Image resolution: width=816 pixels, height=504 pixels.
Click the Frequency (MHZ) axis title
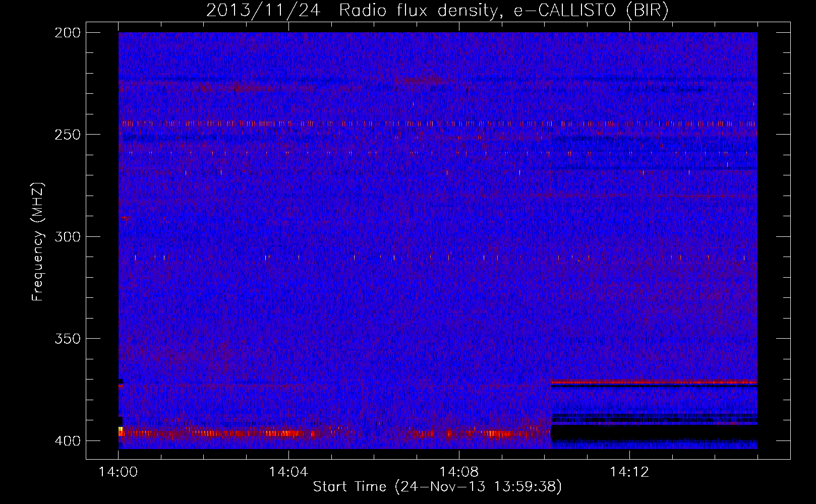38,242
